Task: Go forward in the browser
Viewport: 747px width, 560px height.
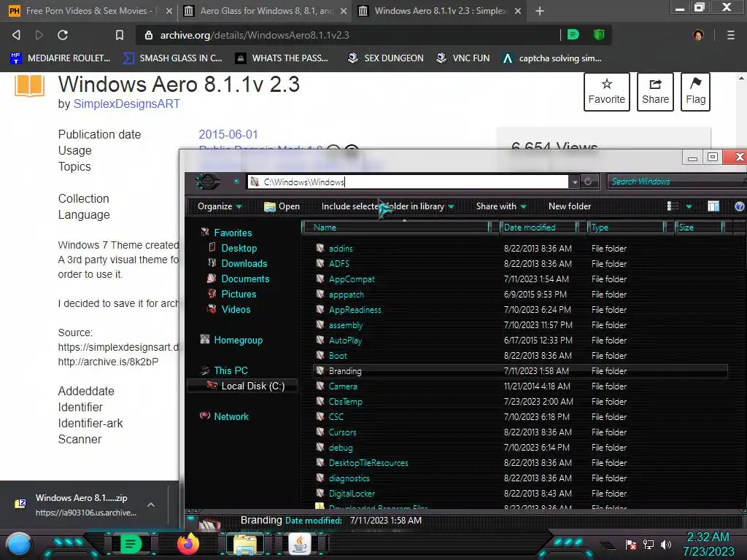Action: tap(39, 35)
